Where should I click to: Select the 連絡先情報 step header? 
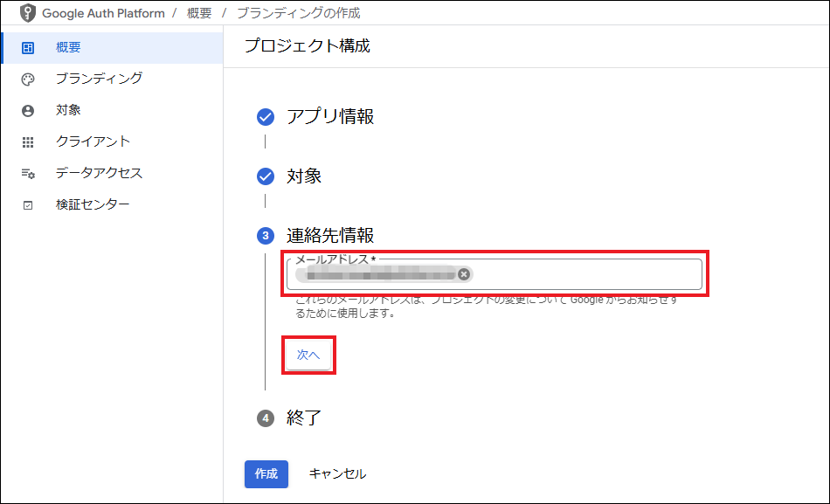(330, 236)
